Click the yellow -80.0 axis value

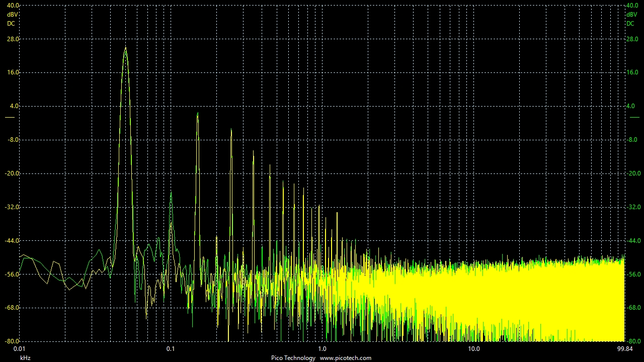(13, 341)
